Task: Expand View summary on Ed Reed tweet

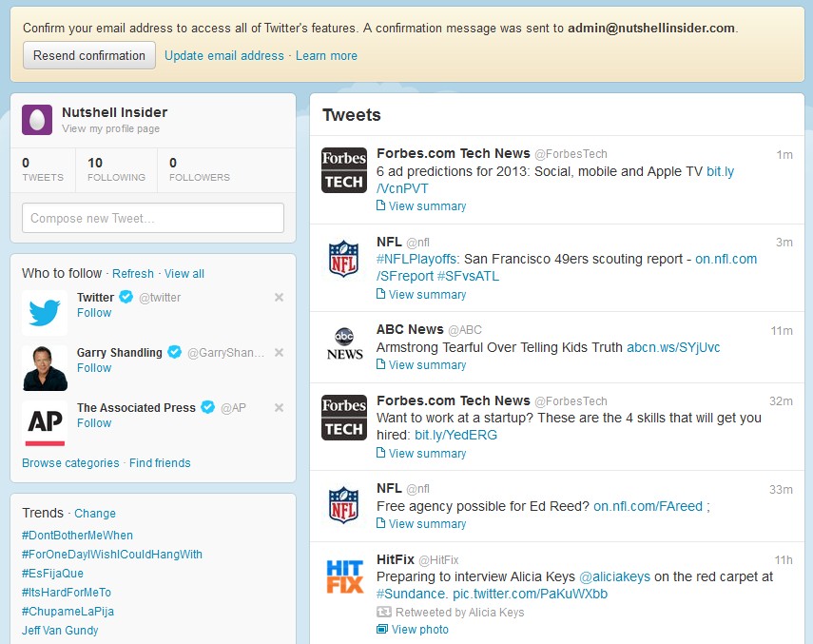Action: pos(421,524)
